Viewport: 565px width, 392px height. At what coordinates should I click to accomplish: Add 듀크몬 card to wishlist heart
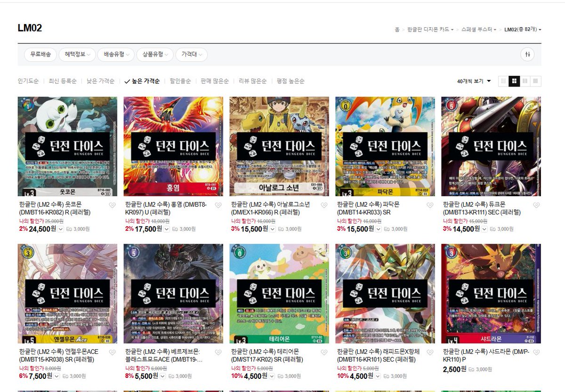coord(536,205)
